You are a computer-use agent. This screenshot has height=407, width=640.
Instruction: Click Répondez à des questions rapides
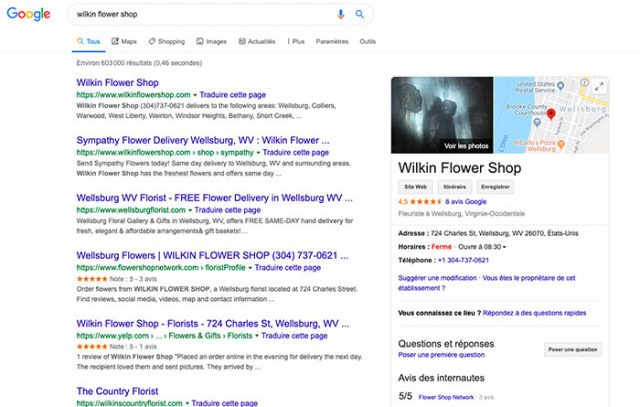[534, 313]
